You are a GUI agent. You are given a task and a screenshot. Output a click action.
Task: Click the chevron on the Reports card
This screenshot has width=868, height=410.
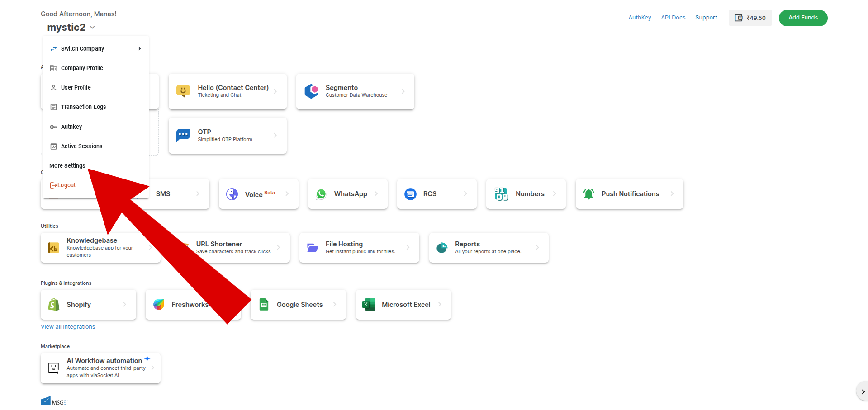tap(537, 247)
